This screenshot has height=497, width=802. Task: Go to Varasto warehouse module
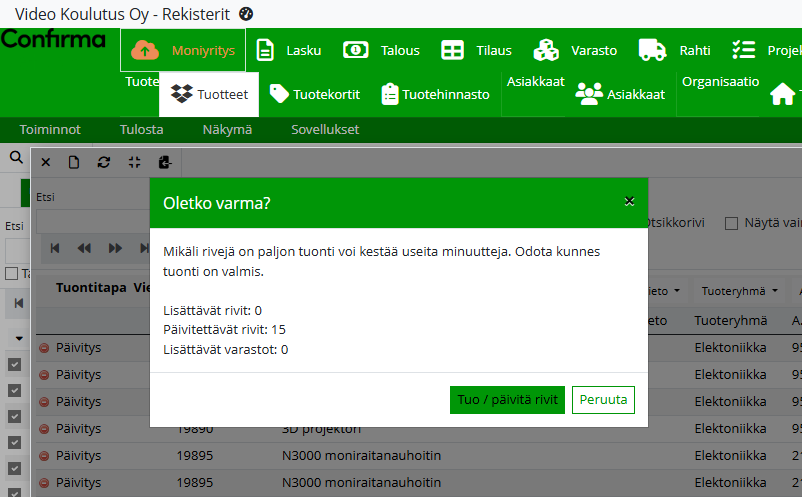(x=575, y=50)
